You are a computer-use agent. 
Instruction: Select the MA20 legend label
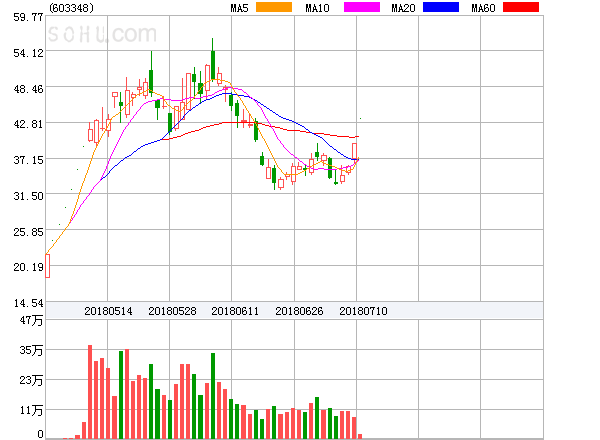(403, 9)
